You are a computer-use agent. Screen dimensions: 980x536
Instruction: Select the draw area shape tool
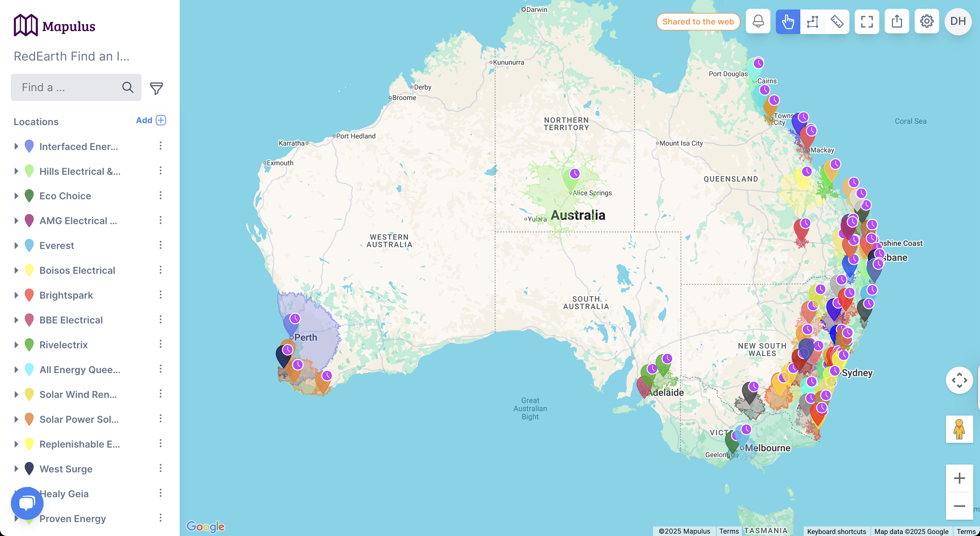(812, 22)
